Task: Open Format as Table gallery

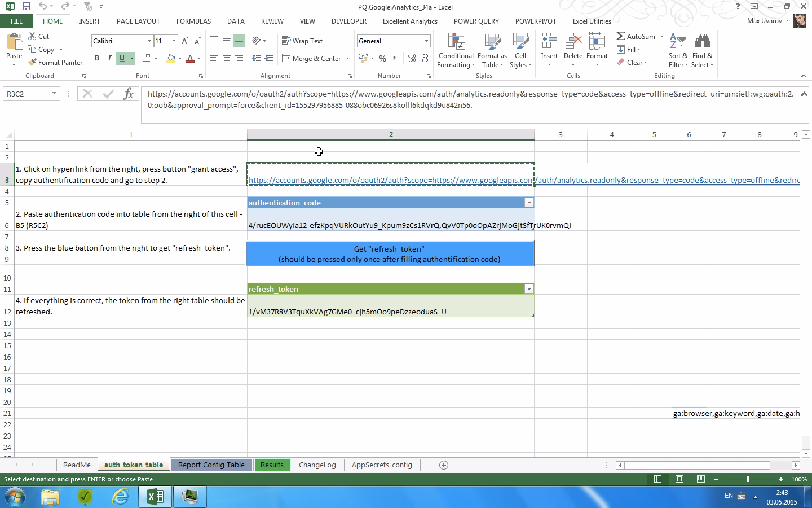Action: coord(492,50)
